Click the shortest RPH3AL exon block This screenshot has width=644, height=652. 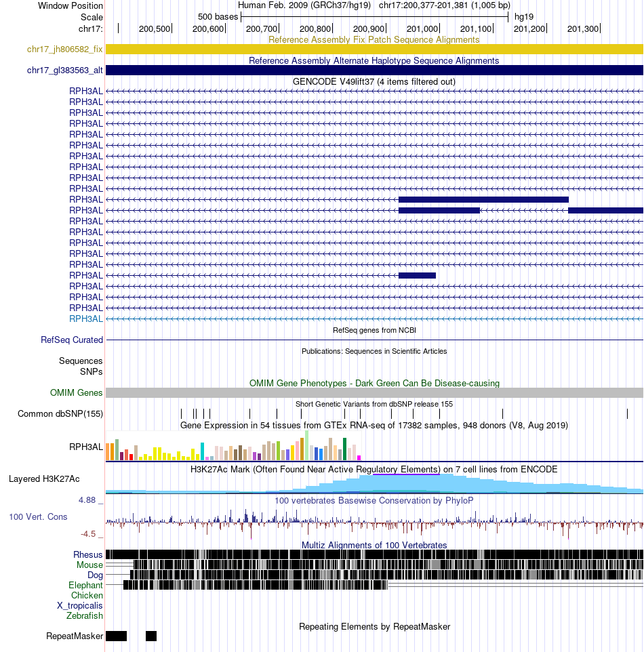point(418,275)
